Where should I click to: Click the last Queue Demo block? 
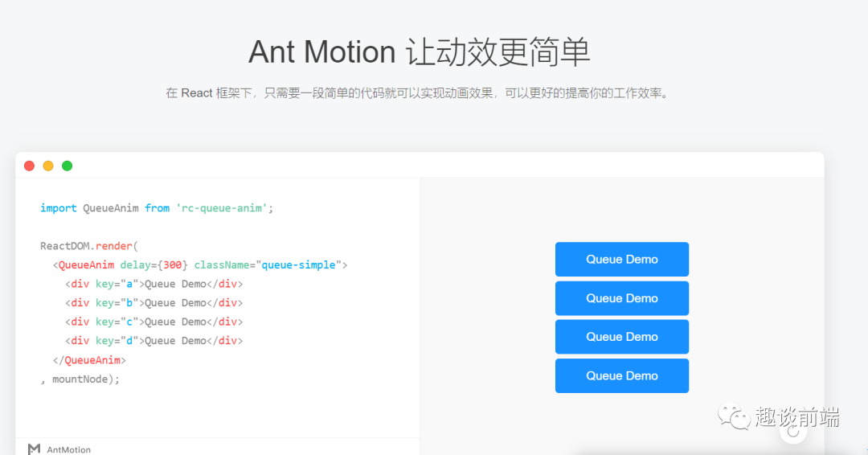pos(621,376)
